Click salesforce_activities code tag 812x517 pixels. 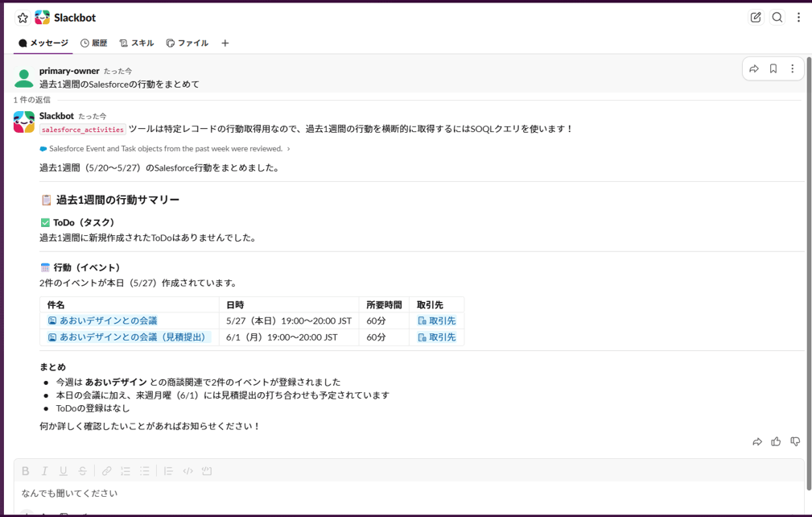83,130
